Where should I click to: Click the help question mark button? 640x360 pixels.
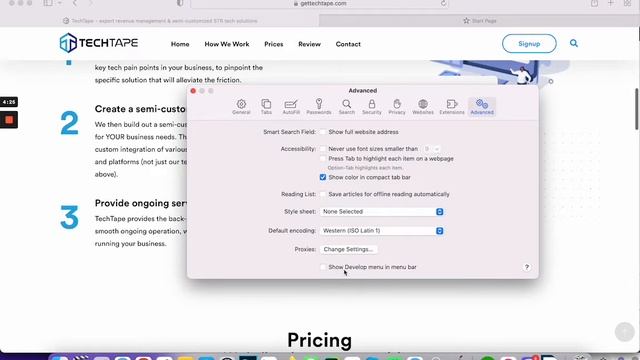click(x=527, y=267)
